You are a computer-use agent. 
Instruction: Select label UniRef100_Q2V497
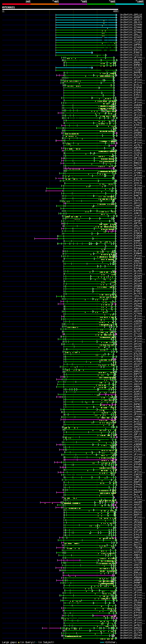point(131,37)
